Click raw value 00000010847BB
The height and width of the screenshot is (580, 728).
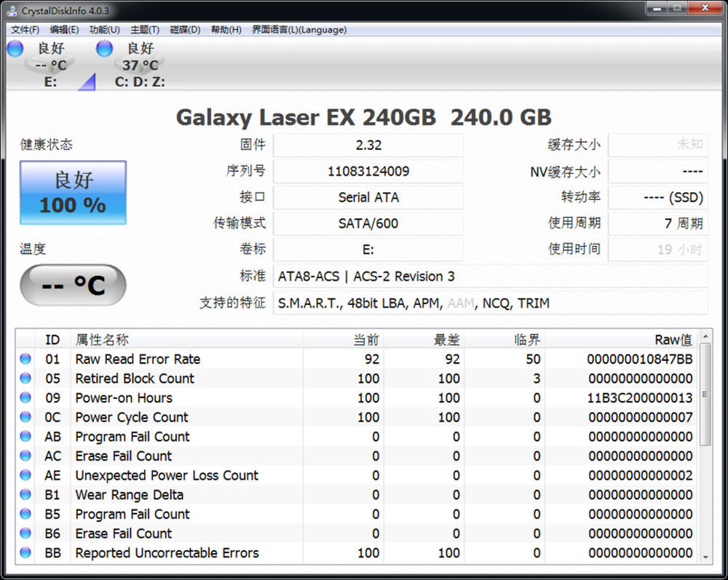click(640, 359)
